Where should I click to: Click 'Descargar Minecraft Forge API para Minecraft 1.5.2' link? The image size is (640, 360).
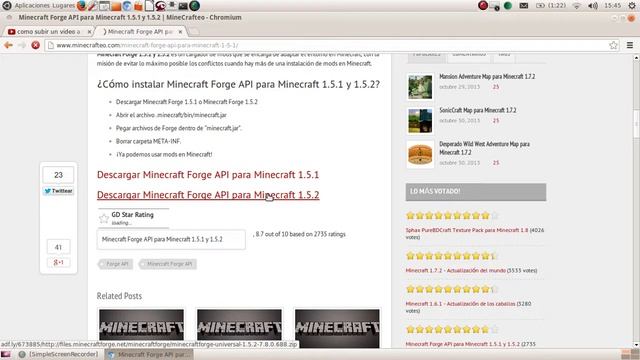click(208, 195)
